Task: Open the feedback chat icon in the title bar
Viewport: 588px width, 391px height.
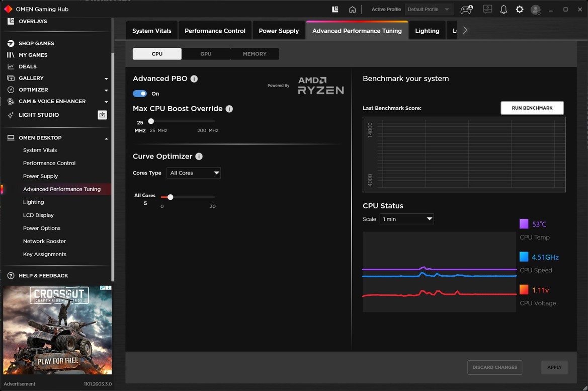Action: tap(487, 10)
